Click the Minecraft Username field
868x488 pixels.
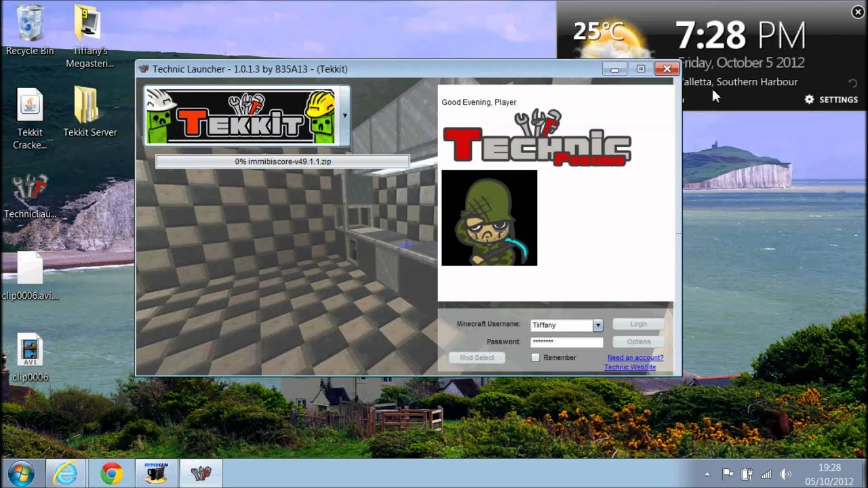(x=562, y=325)
